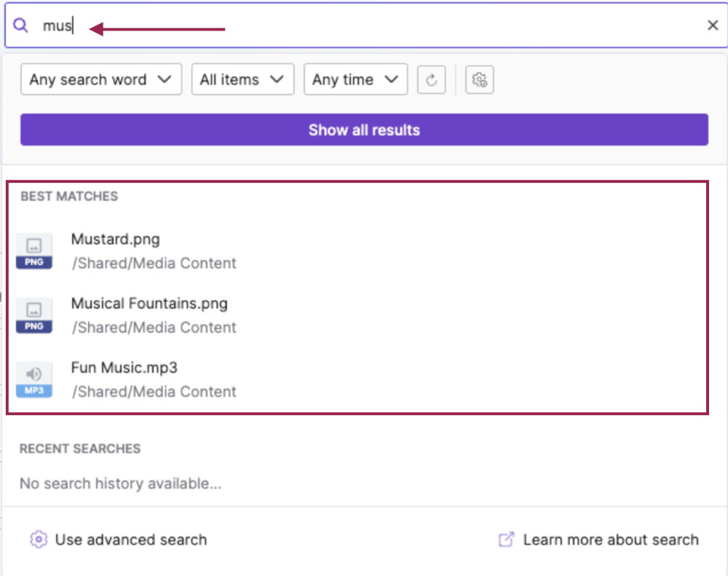Image resolution: width=728 pixels, height=576 pixels.
Task: Click the refresh search filters icon
Action: pyautogui.click(x=431, y=80)
